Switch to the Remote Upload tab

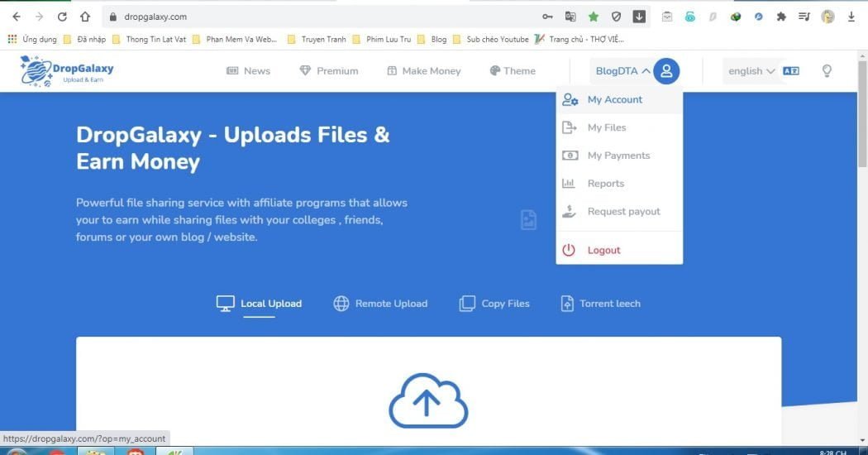coord(380,304)
